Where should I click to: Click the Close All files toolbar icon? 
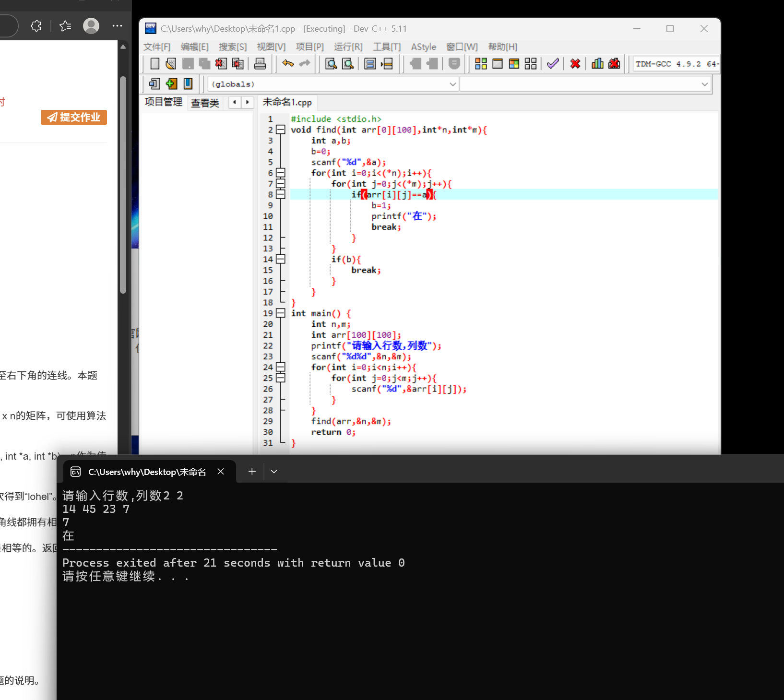tap(238, 64)
